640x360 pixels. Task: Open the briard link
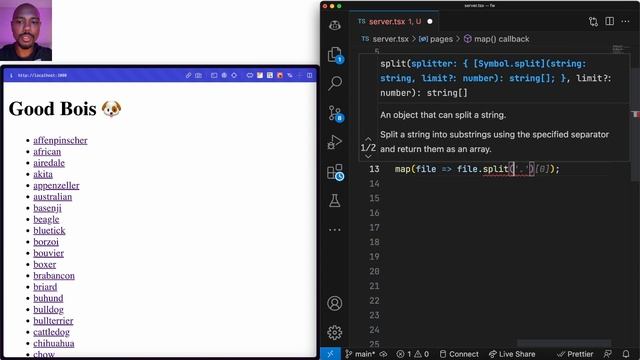click(45, 287)
